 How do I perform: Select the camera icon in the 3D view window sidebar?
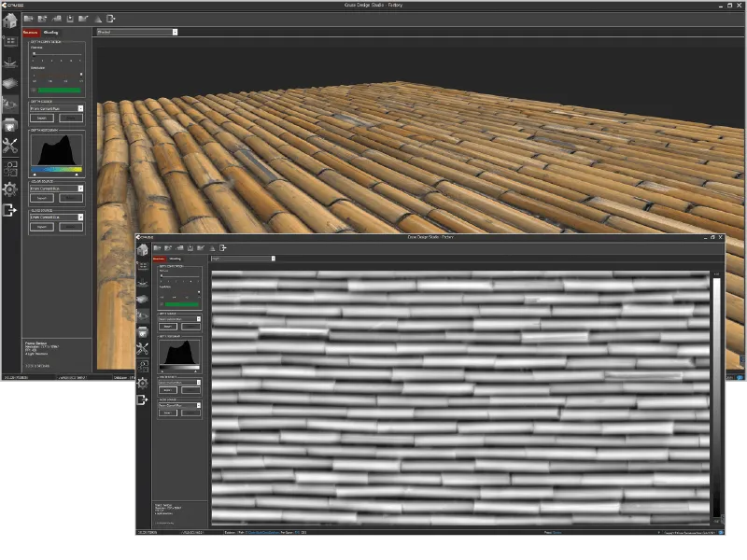(x=10, y=124)
